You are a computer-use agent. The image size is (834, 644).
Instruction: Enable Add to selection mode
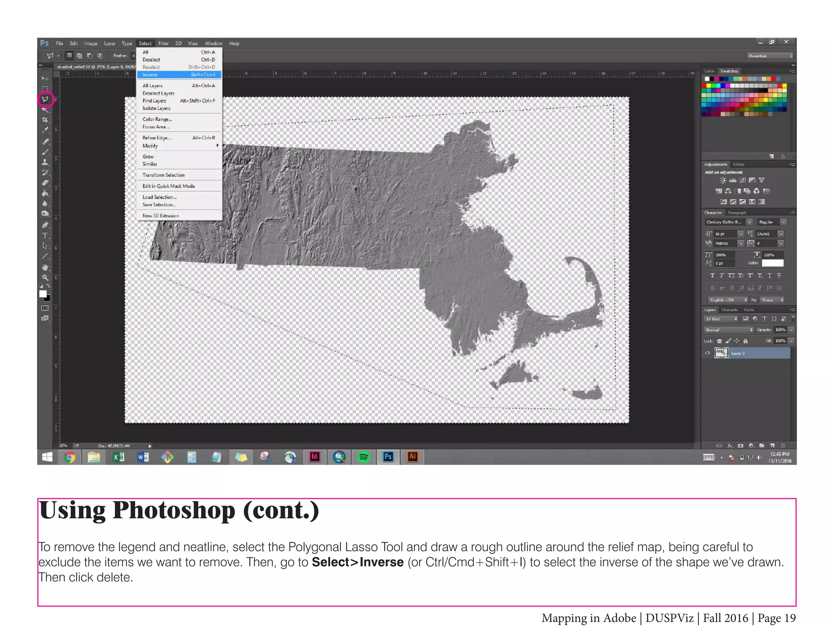click(x=79, y=55)
